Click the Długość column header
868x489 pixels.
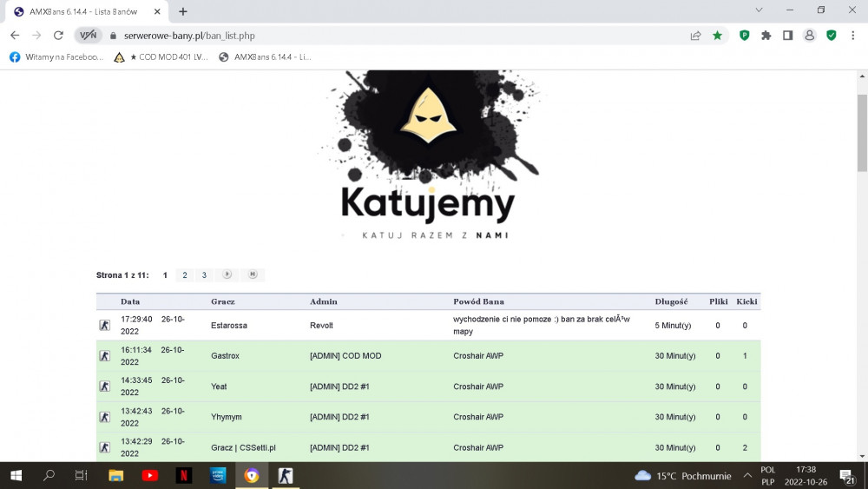(671, 301)
